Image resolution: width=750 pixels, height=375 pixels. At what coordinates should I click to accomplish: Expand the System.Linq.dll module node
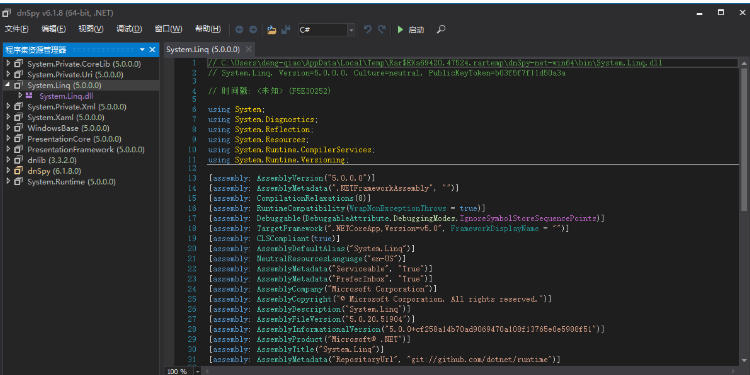tap(20, 95)
